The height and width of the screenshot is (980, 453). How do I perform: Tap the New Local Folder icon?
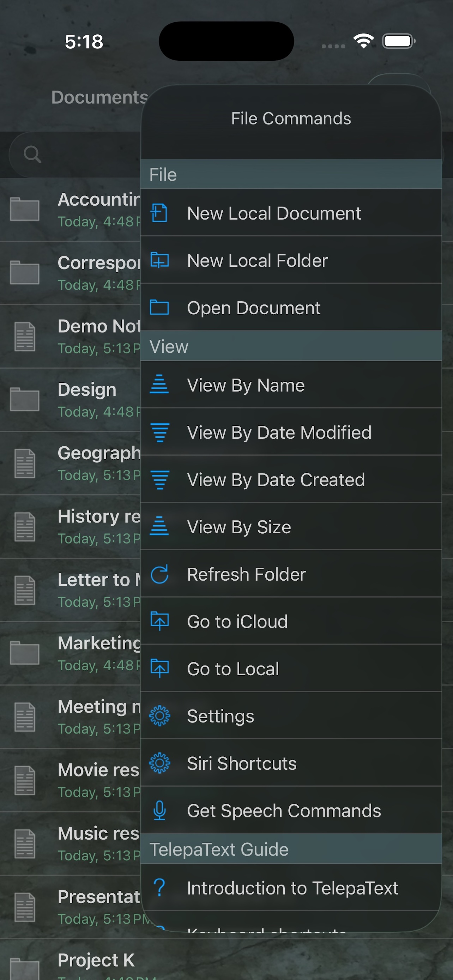pos(159,260)
